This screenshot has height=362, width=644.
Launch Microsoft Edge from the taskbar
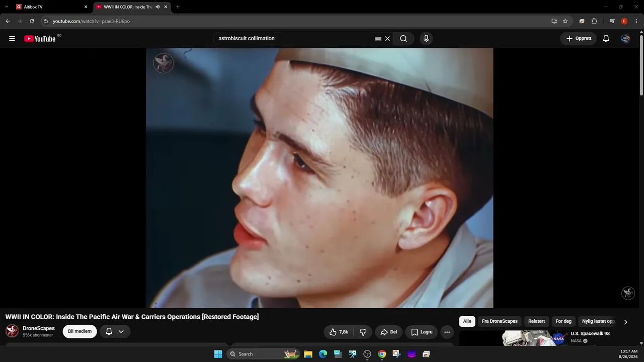point(323,354)
